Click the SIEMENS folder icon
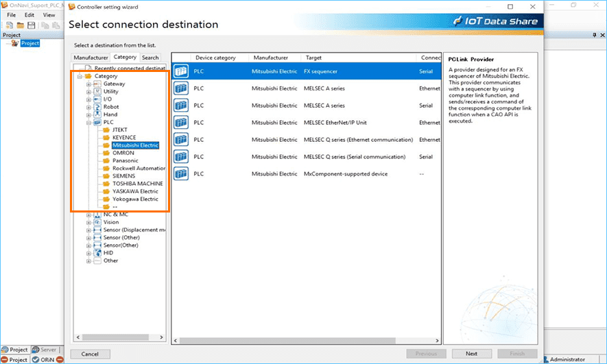 point(106,176)
